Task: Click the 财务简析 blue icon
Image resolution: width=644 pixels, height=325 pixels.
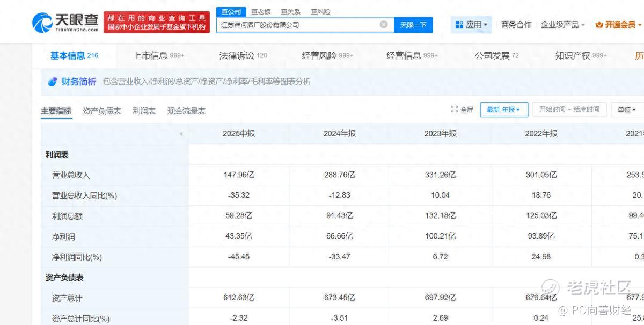Action: (53, 82)
